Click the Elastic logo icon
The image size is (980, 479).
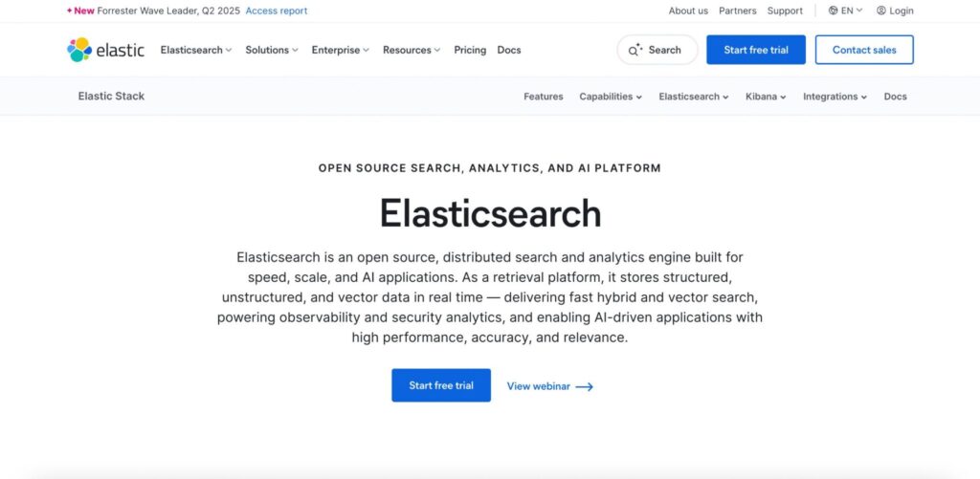pyautogui.click(x=79, y=50)
